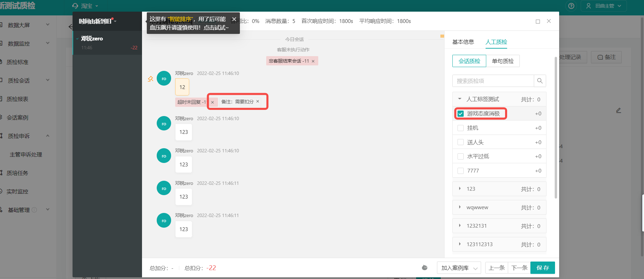Open 主管申诉处理 in the sidebar
This screenshot has width=644, height=279.
point(26,154)
